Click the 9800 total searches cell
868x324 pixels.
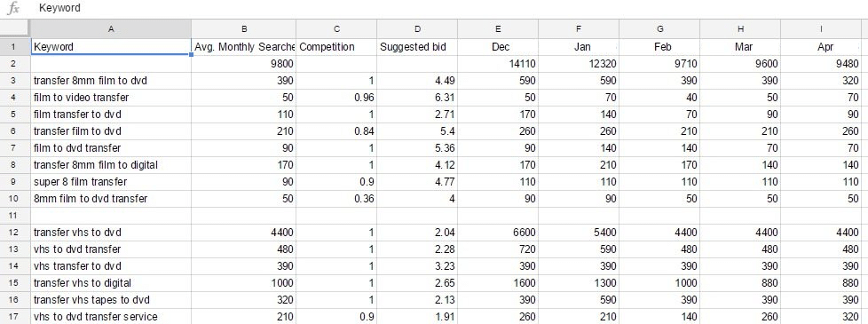pyautogui.click(x=244, y=64)
